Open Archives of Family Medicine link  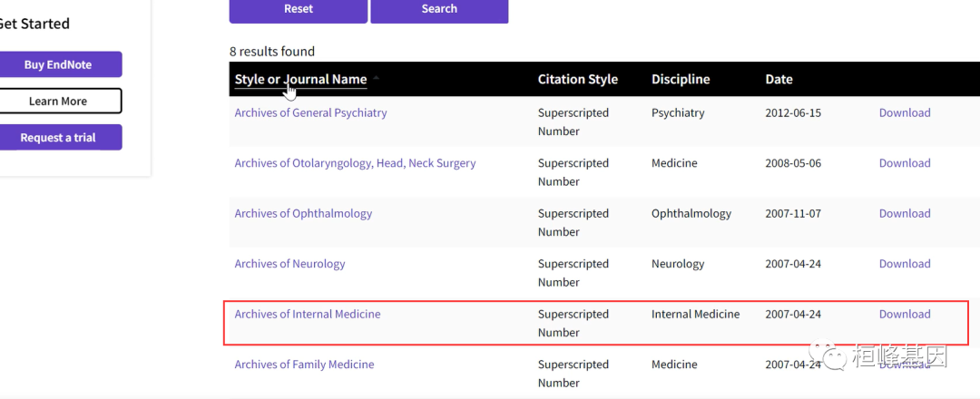coord(304,365)
